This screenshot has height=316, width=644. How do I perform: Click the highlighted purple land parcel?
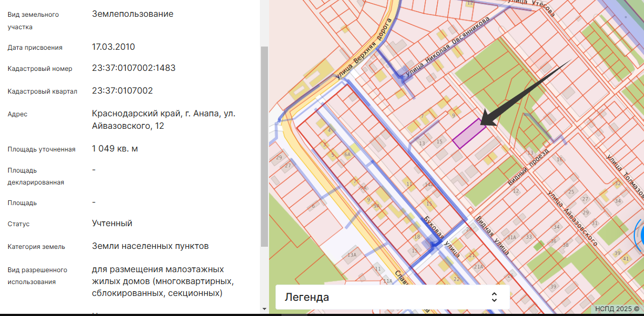(468, 134)
